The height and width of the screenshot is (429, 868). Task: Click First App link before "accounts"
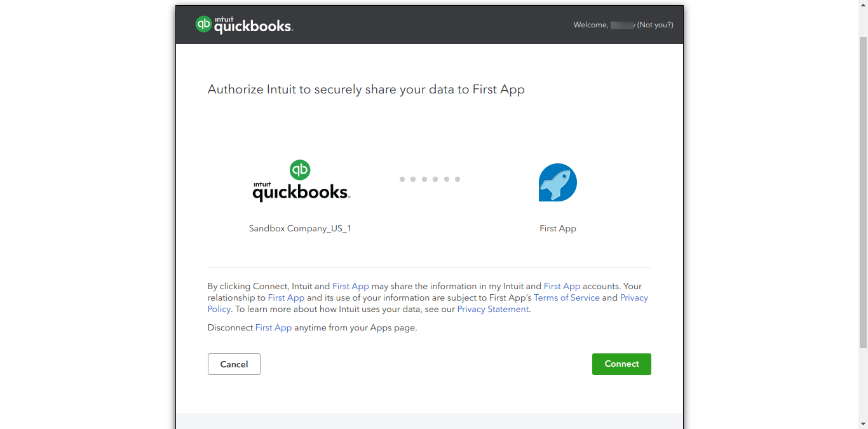coord(562,286)
